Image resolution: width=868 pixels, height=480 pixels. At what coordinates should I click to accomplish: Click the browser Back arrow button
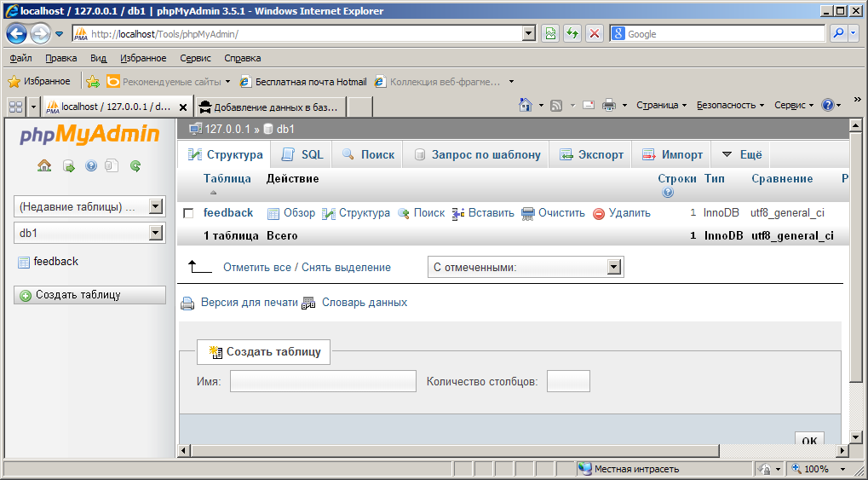pos(16,34)
